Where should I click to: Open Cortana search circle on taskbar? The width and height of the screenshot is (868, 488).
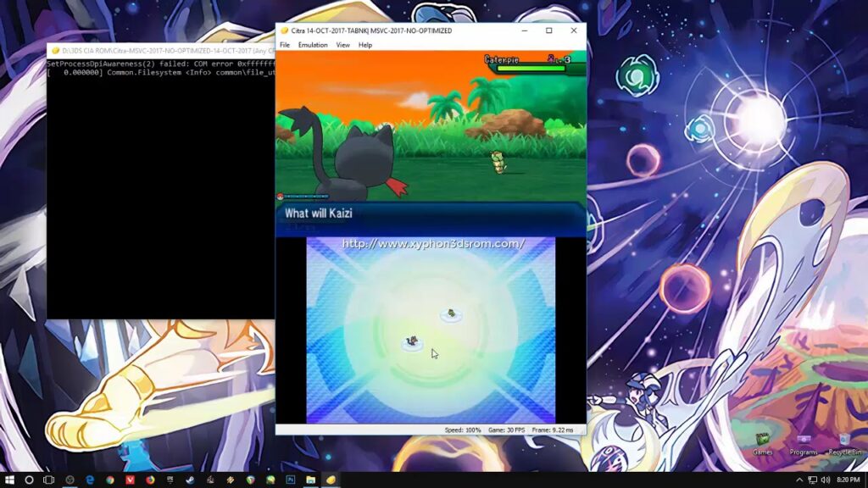29,480
